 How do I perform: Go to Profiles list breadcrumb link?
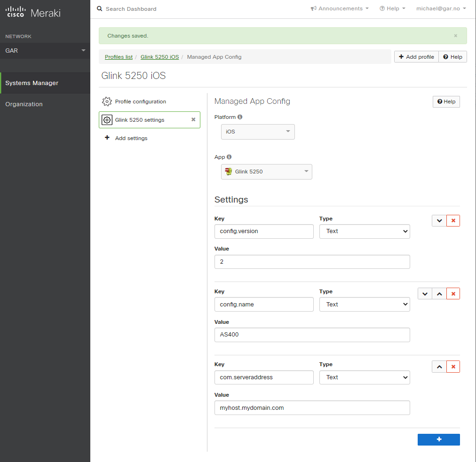pyautogui.click(x=119, y=57)
